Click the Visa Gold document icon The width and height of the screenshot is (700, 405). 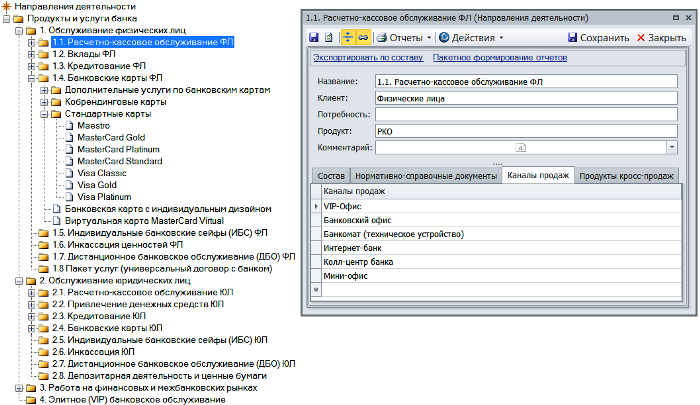pyautogui.click(x=69, y=185)
